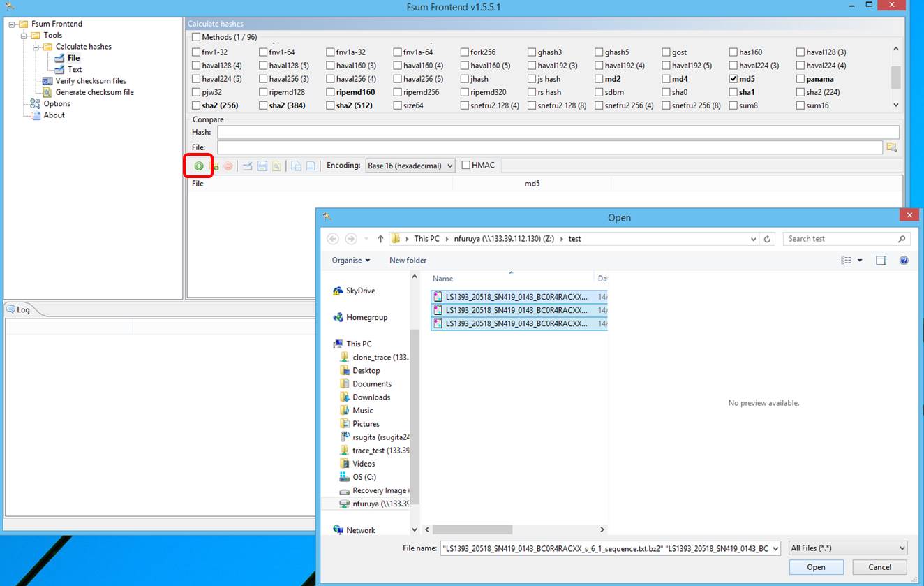Uncheck the md5 hash method
The width and height of the screenshot is (924, 586).
[733, 79]
